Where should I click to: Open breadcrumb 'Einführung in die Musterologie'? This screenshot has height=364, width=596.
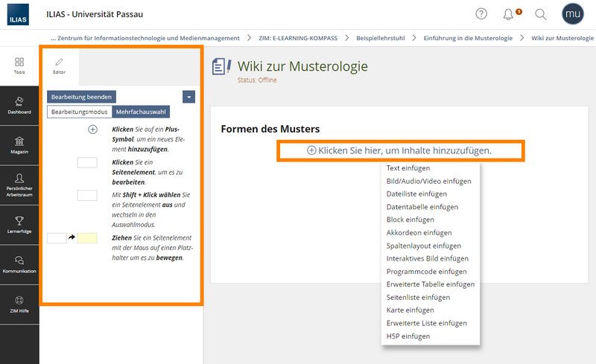(468, 38)
